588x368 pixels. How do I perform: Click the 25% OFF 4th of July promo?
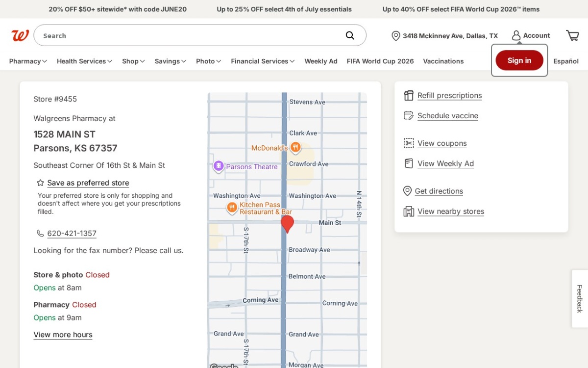click(284, 9)
